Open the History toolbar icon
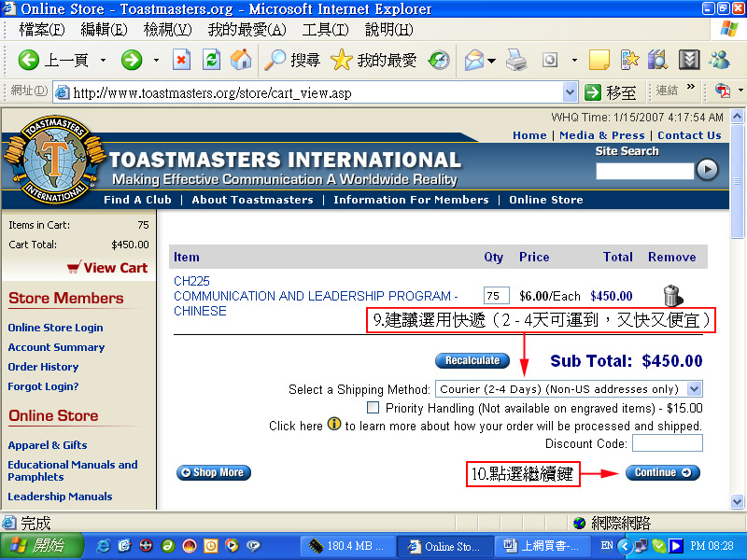 tap(439, 61)
